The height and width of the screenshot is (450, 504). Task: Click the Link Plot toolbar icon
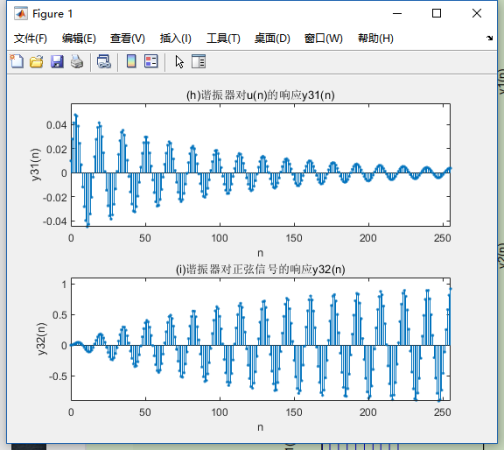pyautogui.click(x=104, y=62)
